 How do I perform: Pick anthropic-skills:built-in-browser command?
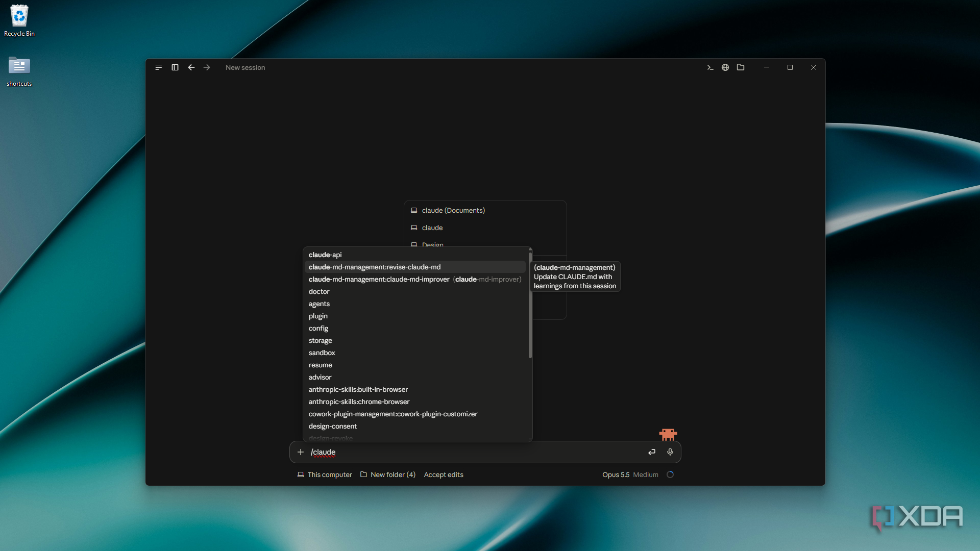415,389
